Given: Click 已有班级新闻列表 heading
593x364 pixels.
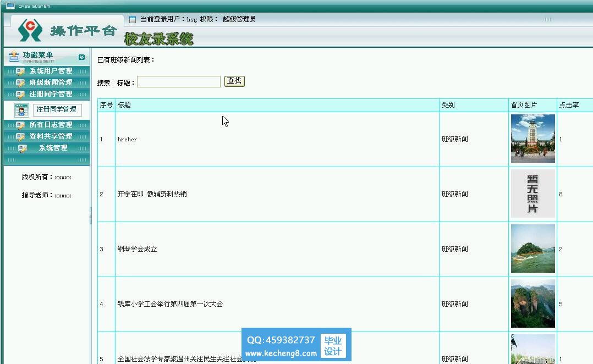Looking at the screenshot, I should [126, 60].
